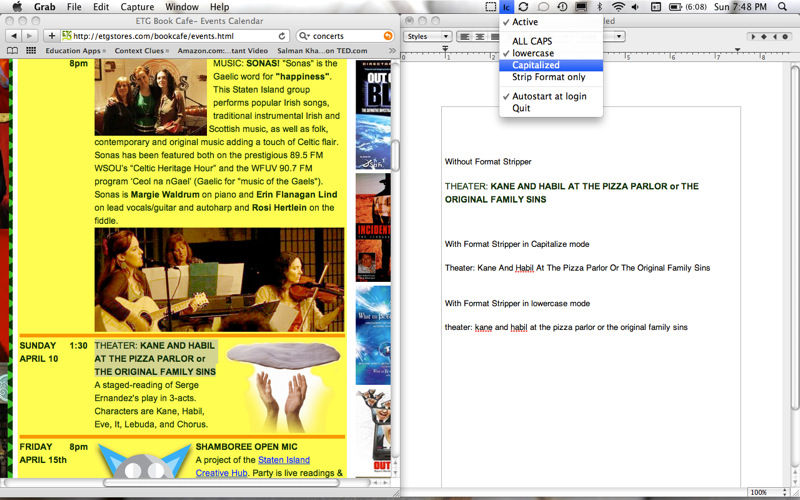800x500 pixels.
Task: Click the volume speaker icon
Action: tap(635, 7)
